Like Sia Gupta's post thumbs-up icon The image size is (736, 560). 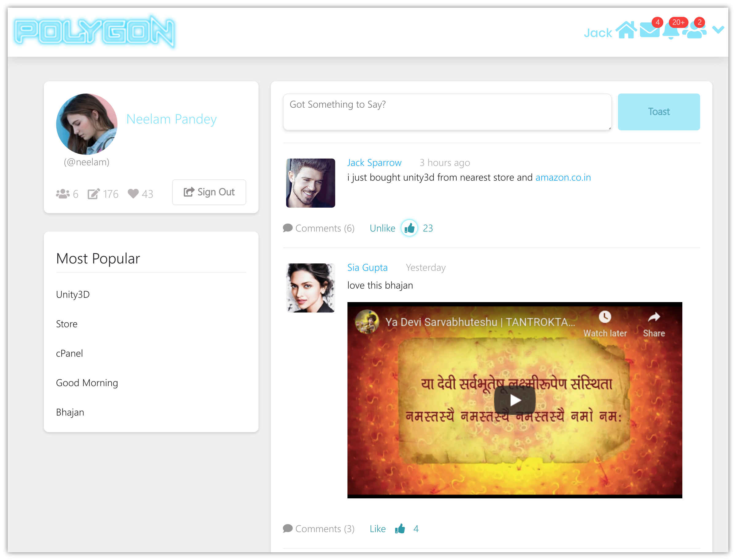[x=400, y=529]
